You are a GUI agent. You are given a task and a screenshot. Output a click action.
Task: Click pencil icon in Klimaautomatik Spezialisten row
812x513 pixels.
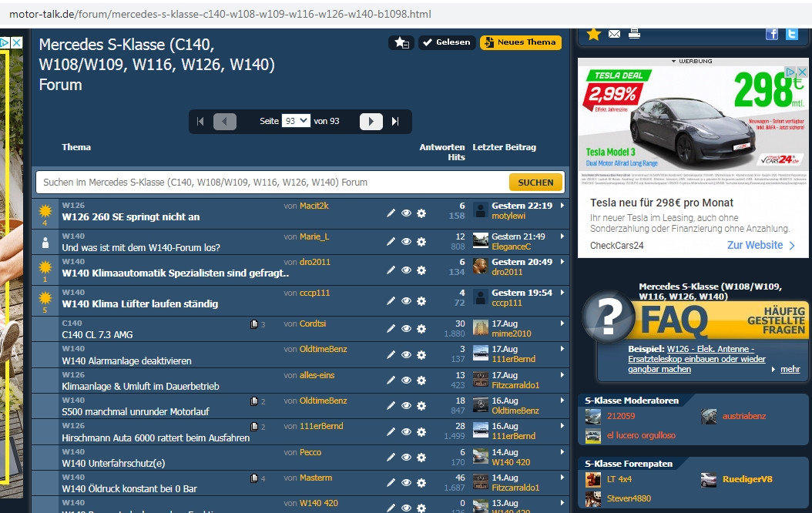pos(391,270)
